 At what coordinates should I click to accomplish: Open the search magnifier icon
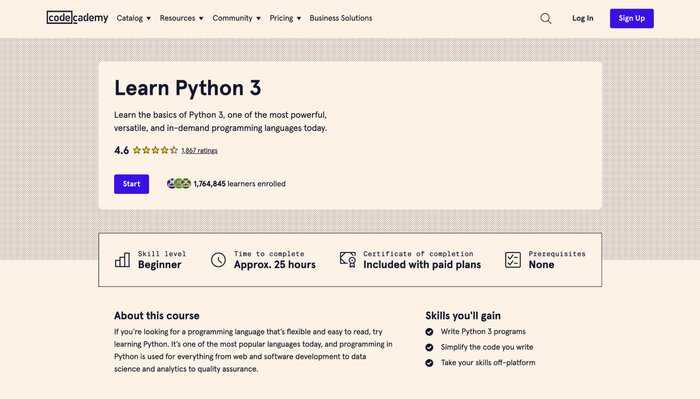(x=546, y=18)
